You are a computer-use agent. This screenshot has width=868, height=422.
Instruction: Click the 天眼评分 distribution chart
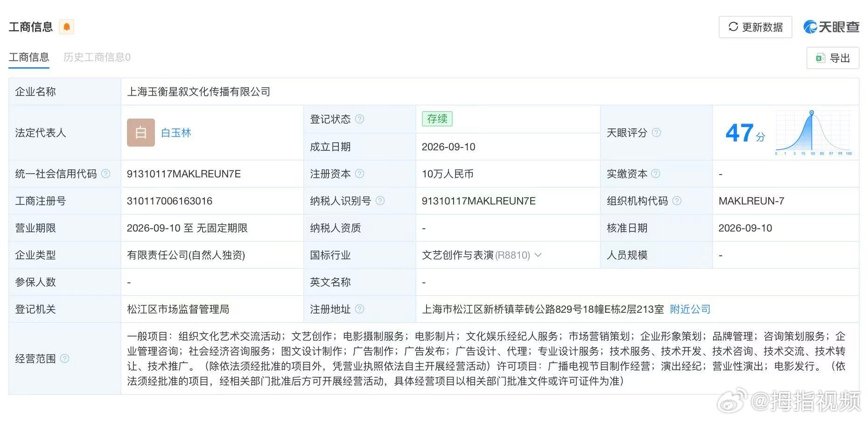813,133
